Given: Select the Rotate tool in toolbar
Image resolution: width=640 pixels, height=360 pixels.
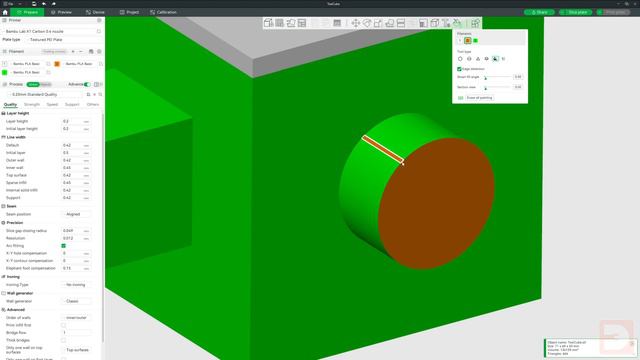Looking at the screenshot, I should tap(367, 23).
